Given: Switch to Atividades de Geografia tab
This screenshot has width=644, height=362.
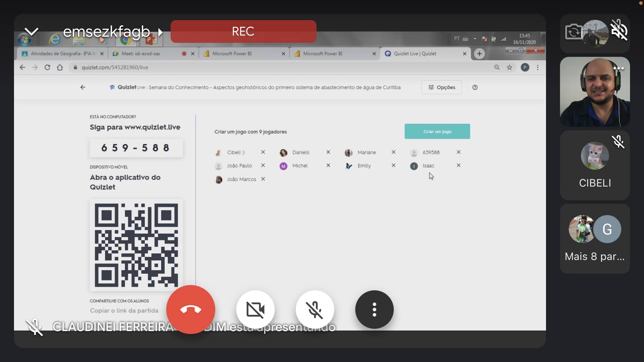Looking at the screenshot, I should pyautogui.click(x=60, y=54).
